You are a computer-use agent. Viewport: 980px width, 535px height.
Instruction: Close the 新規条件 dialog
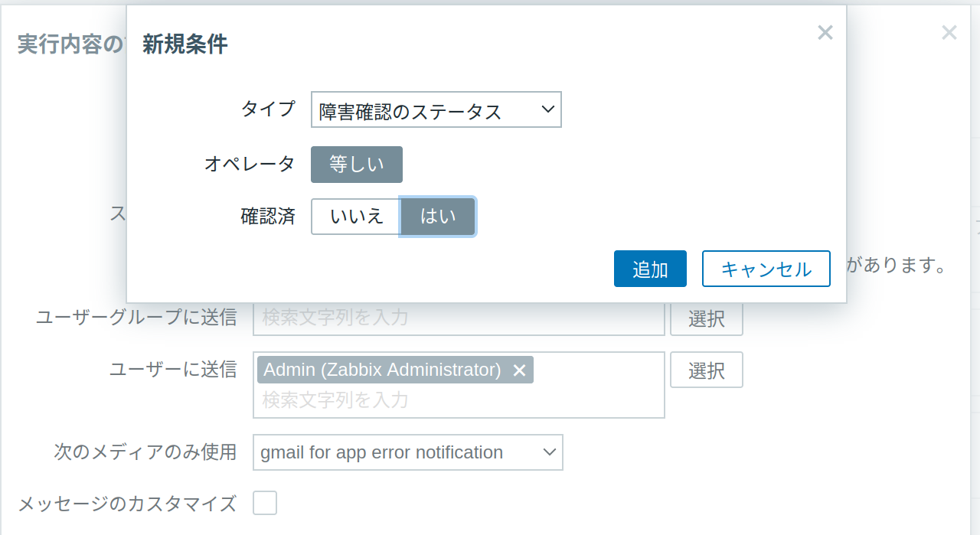tap(825, 32)
